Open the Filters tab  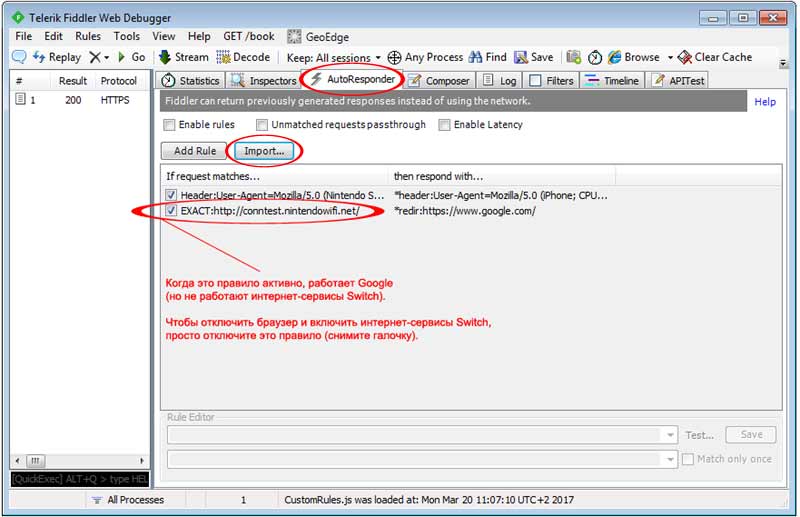[552, 81]
